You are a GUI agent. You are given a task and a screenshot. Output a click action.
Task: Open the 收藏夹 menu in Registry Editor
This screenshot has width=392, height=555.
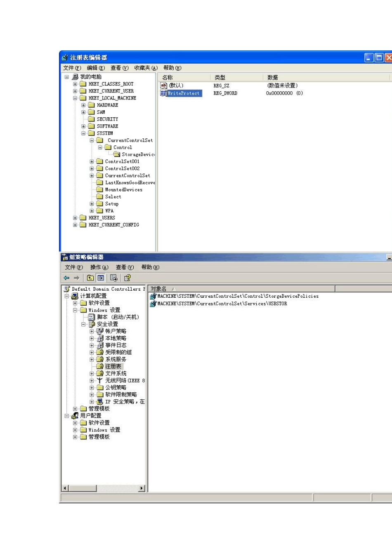[x=146, y=68]
